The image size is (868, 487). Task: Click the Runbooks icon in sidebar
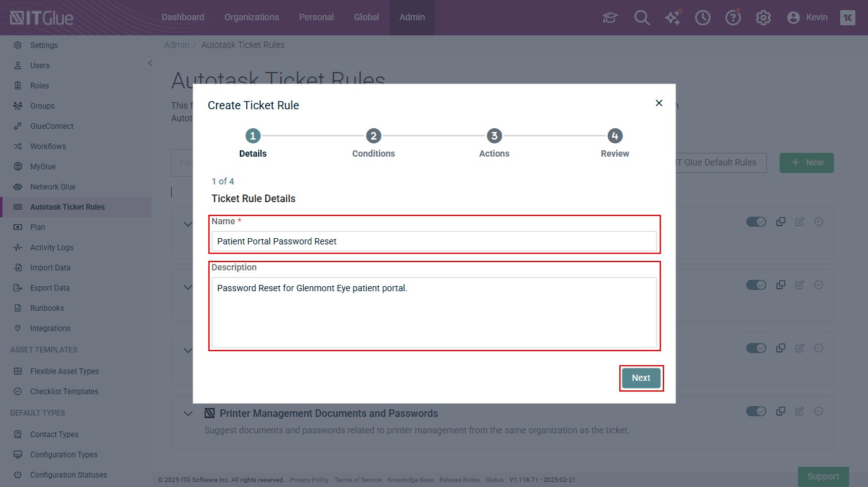click(x=18, y=308)
